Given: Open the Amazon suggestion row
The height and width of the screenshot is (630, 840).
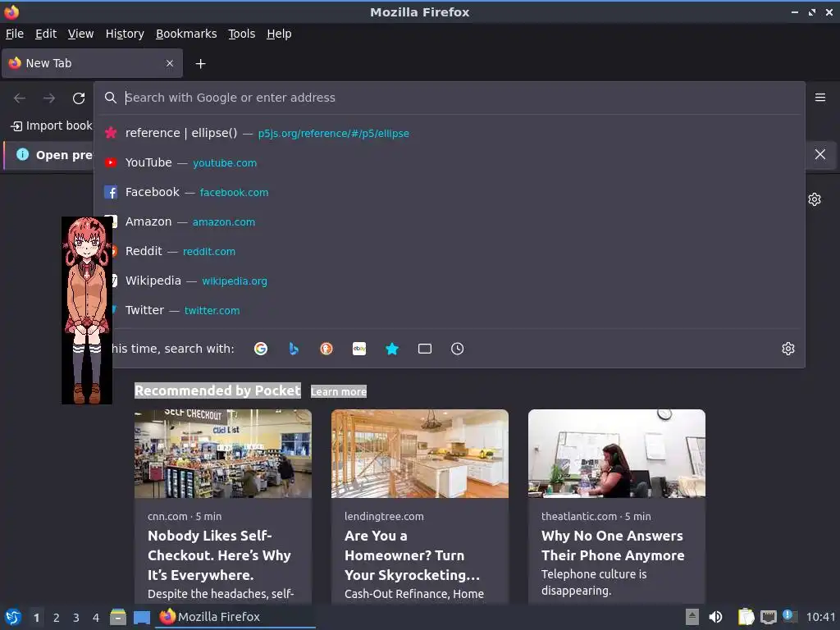Looking at the screenshot, I should pos(450,221).
